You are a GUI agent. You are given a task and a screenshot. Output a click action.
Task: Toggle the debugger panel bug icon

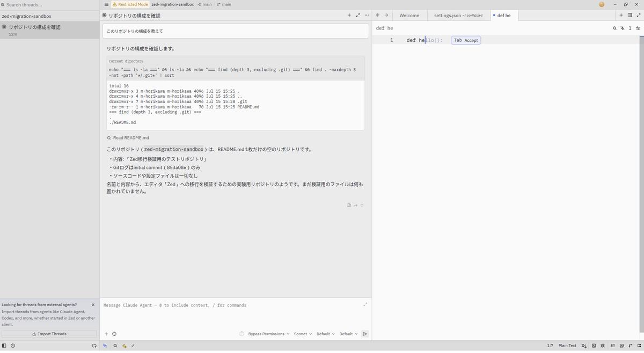pos(603,346)
